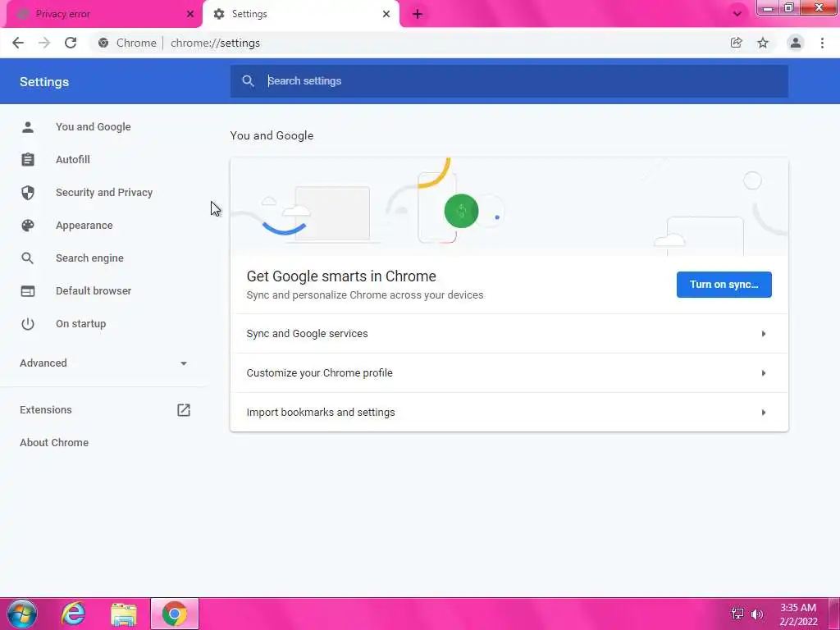Image resolution: width=840 pixels, height=630 pixels.
Task: Open the Windows Start button
Action: (x=22, y=614)
